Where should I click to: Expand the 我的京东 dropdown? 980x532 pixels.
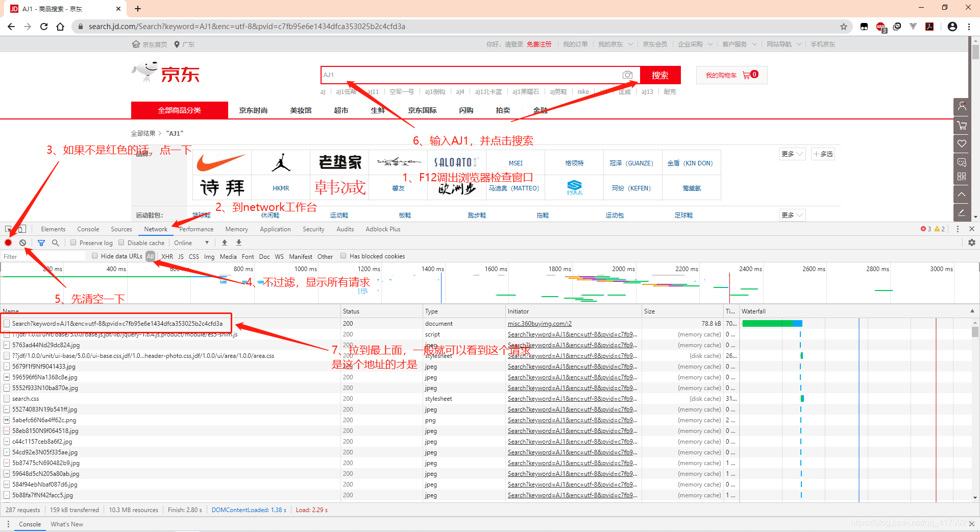[615, 44]
